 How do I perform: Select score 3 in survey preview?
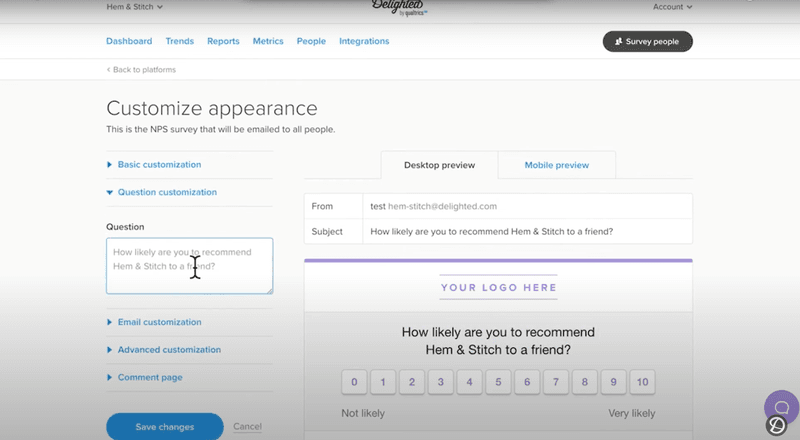440,382
